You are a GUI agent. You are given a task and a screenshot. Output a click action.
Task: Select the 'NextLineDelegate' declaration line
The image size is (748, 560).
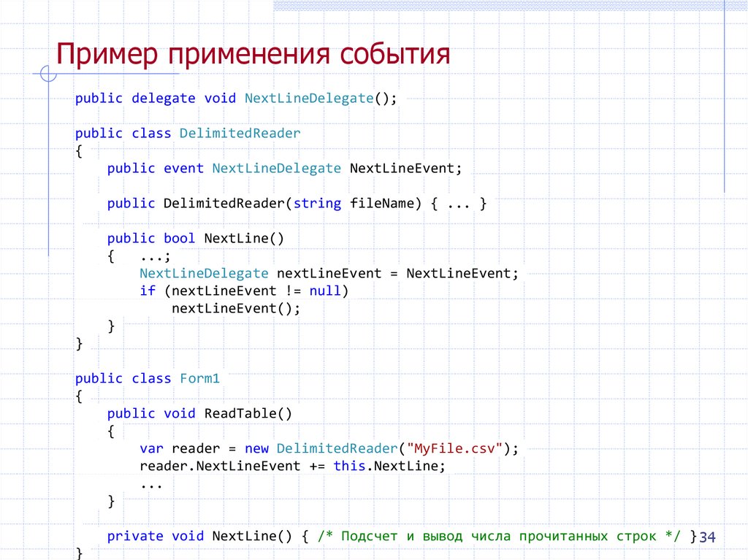pos(235,98)
